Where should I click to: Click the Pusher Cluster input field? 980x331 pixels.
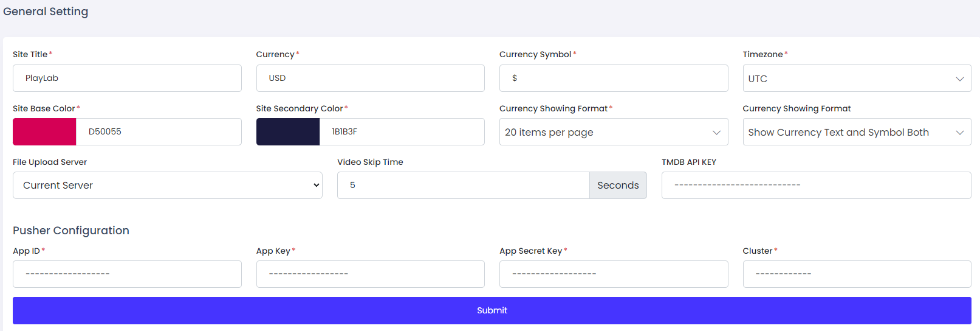click(857, 274)
